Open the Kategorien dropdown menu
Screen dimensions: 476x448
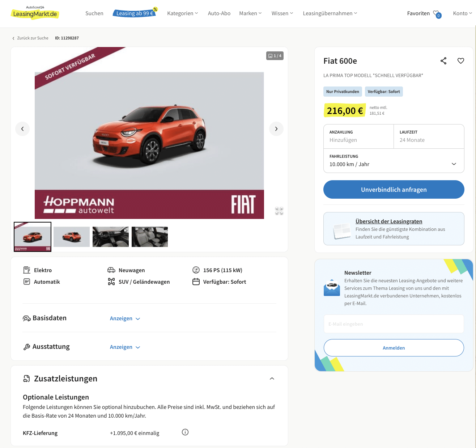coord(182,13)
